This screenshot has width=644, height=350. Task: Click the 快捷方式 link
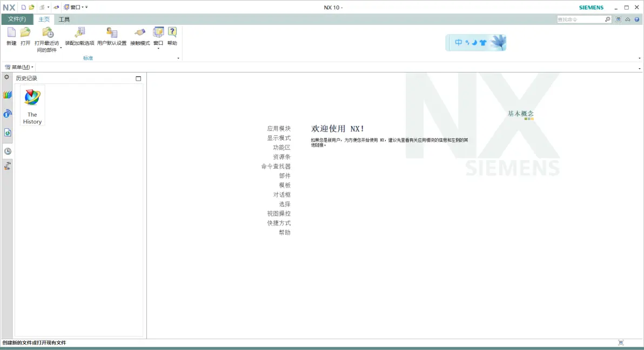click(279, 223)
